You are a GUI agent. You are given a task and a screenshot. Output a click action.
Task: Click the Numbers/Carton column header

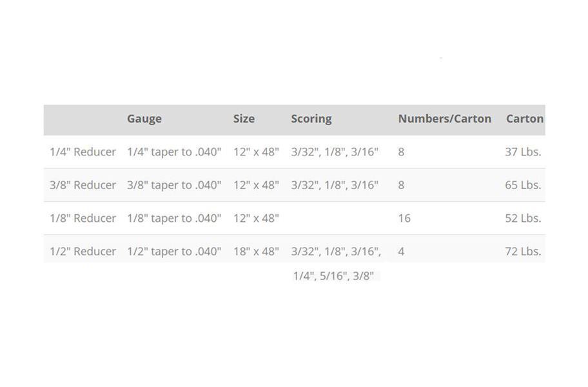(x=444, y=119)
